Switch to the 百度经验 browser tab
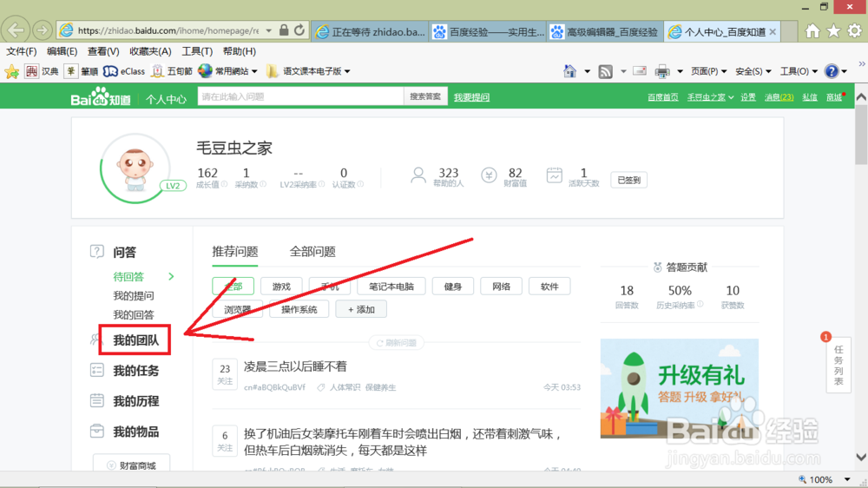 [x=488, y=31]
